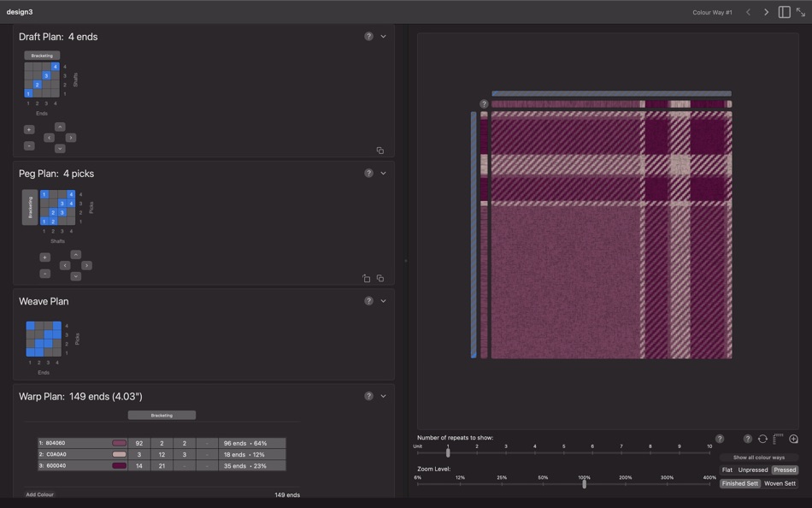
Task: Open colour swatch for 804060
Action: coord(119,443)
